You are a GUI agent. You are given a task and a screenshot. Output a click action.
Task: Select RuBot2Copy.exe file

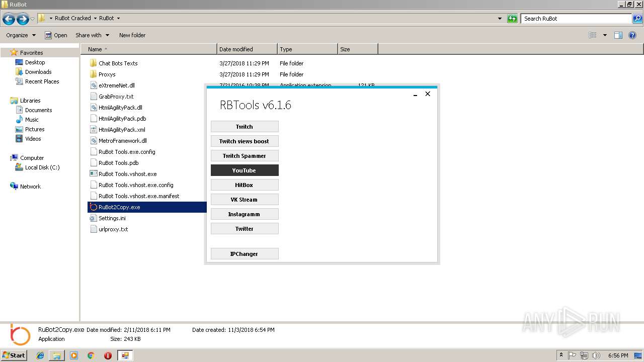(119, 207)
